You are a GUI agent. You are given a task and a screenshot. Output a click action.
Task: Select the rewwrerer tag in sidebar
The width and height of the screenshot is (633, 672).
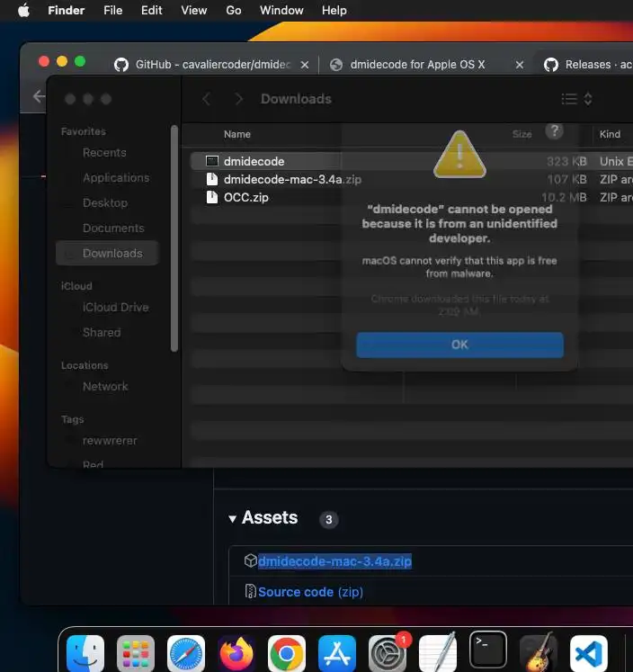[x=110, y=441]
